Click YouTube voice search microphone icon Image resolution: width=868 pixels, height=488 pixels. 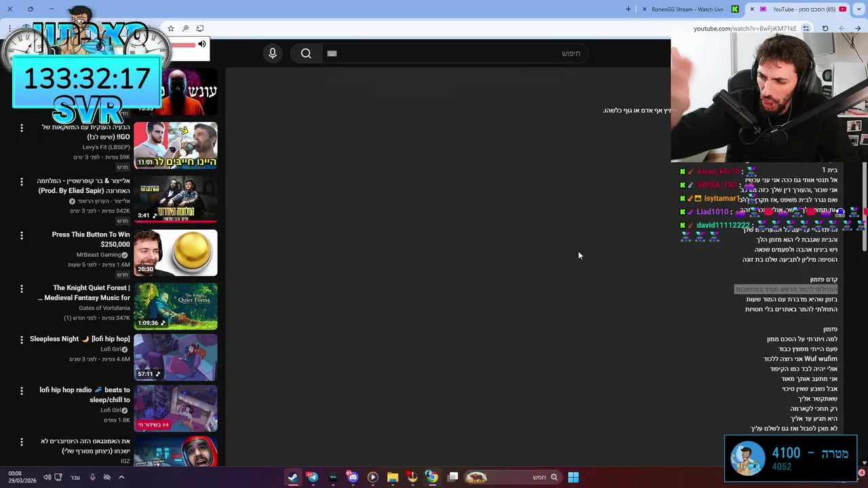(273, 54)
